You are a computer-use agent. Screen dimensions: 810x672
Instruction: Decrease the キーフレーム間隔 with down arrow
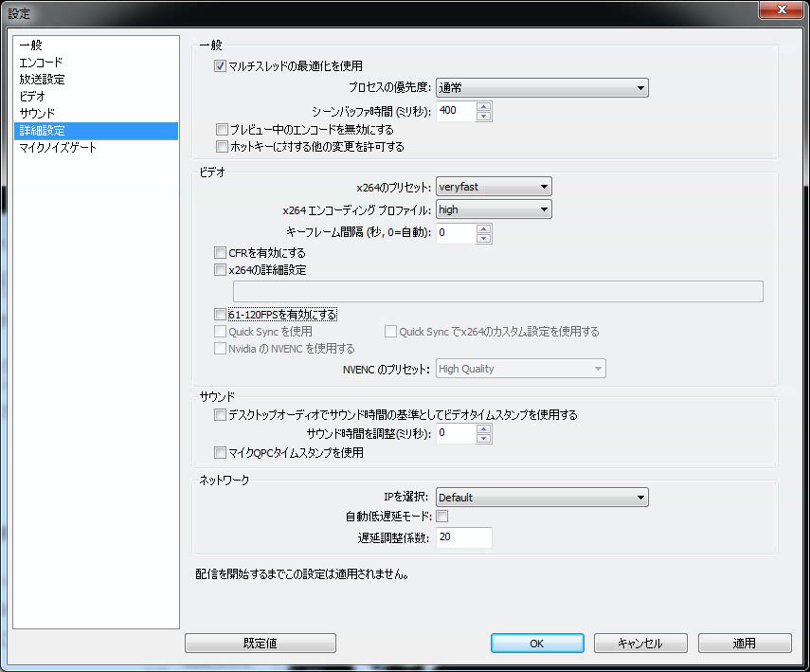pos(483,239)
